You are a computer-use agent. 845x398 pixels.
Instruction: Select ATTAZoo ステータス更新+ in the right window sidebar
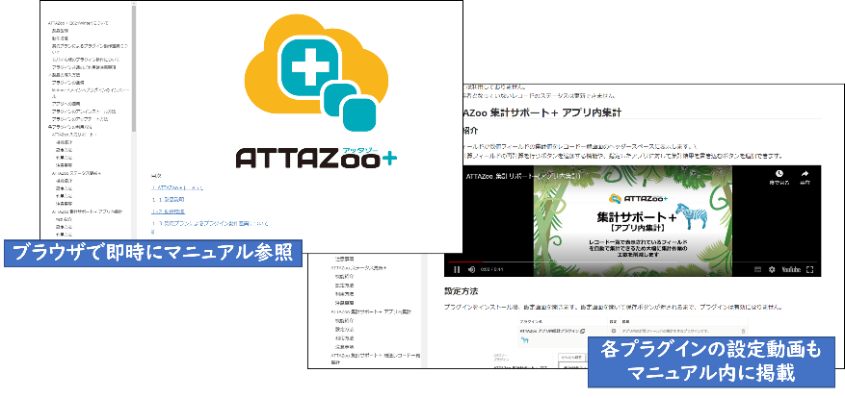coord(359,267)
